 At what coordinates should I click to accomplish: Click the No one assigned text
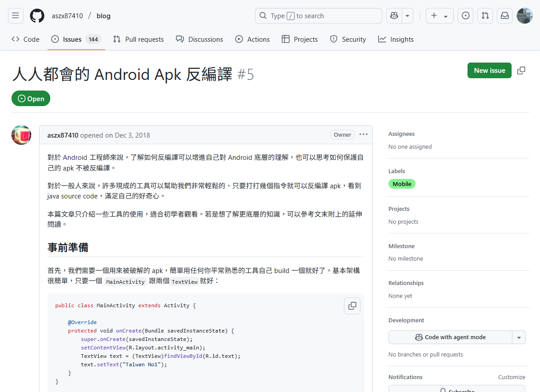pos(410,147)
